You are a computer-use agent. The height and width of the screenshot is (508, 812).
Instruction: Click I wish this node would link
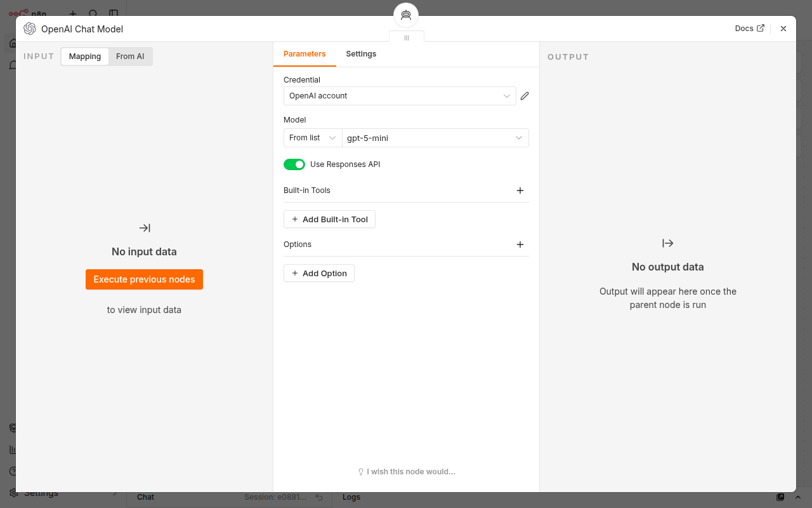407,472
